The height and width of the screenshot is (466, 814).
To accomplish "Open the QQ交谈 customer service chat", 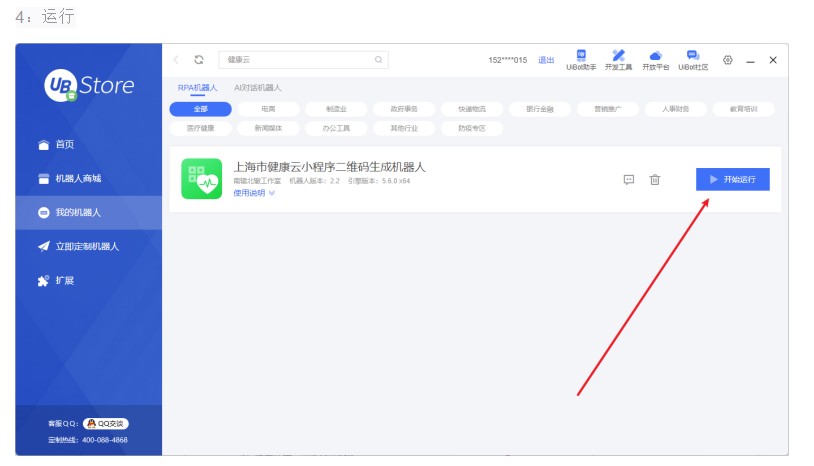I will [105, 423].
